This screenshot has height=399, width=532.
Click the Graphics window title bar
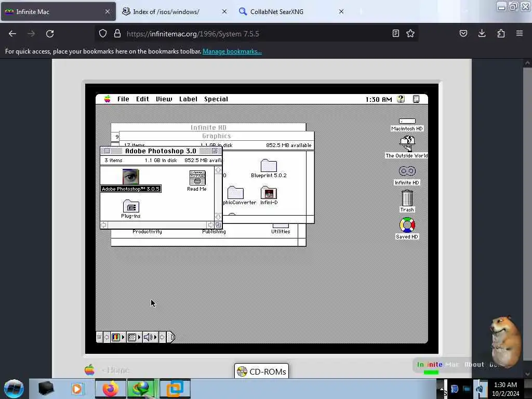(x=217, y=136)
